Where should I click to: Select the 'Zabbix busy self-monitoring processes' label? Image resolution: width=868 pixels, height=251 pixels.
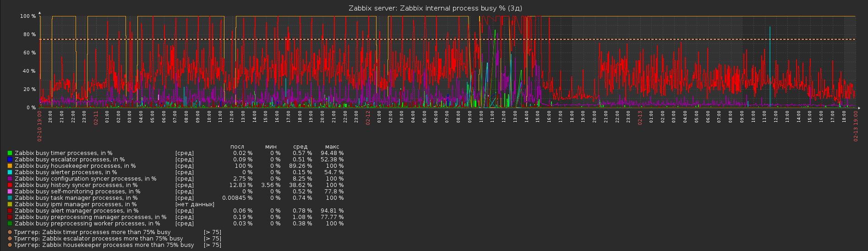click(x=77, y=192)
